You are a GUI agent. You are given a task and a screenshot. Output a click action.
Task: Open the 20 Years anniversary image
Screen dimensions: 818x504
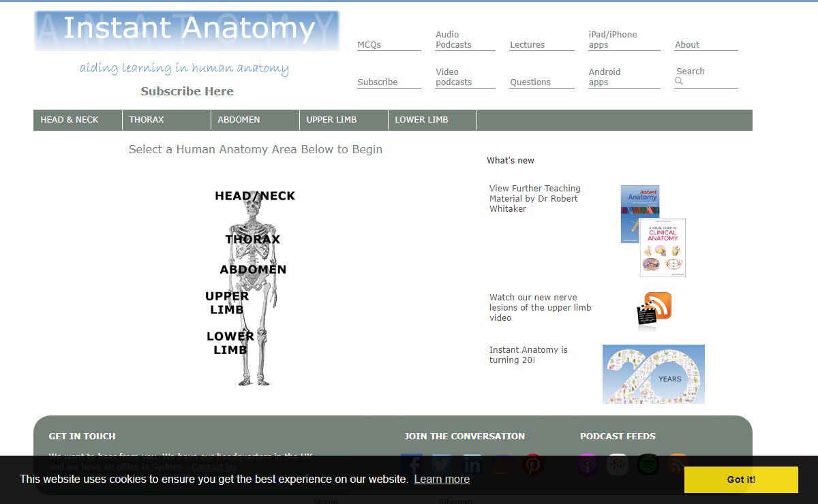click(654, 374)
